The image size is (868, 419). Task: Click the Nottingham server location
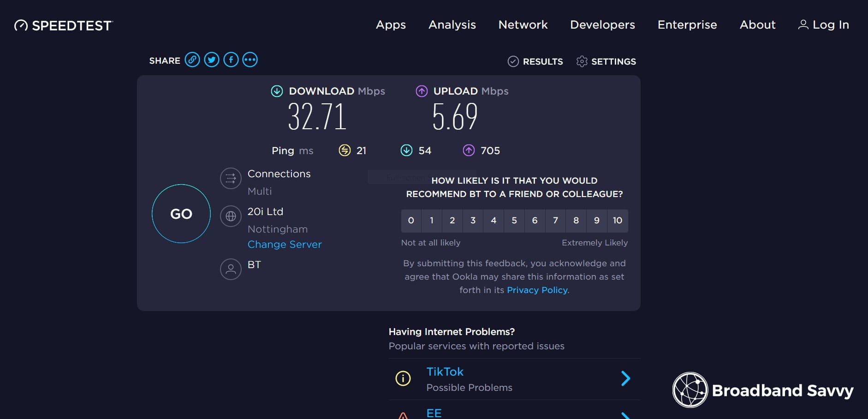278,229
